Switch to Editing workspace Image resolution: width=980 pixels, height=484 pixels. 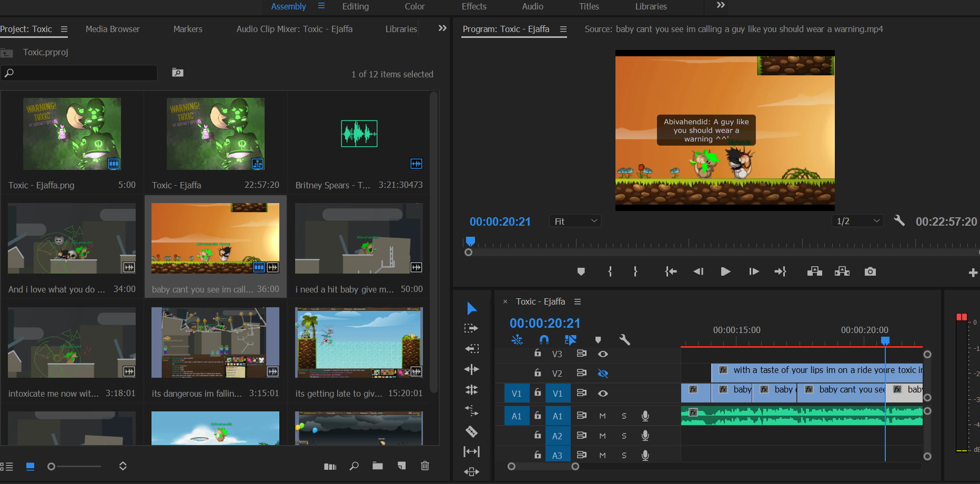[x=356, y=6]
